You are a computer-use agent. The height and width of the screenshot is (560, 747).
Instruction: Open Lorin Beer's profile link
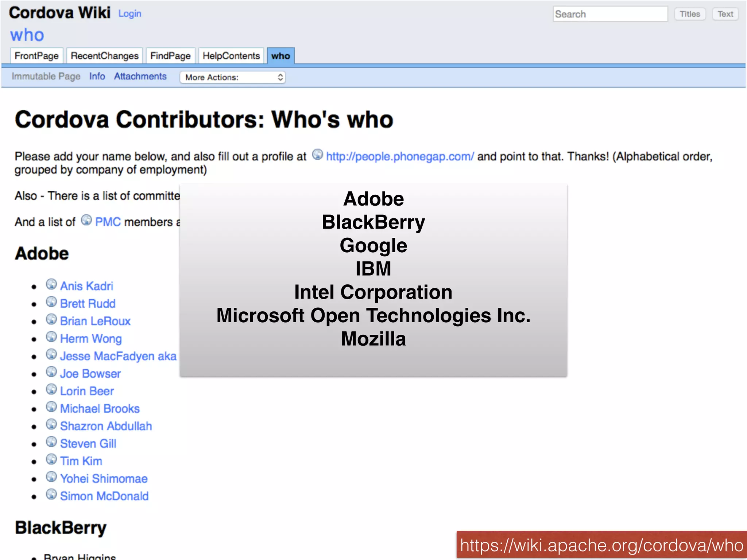click(x=87, y=391)
